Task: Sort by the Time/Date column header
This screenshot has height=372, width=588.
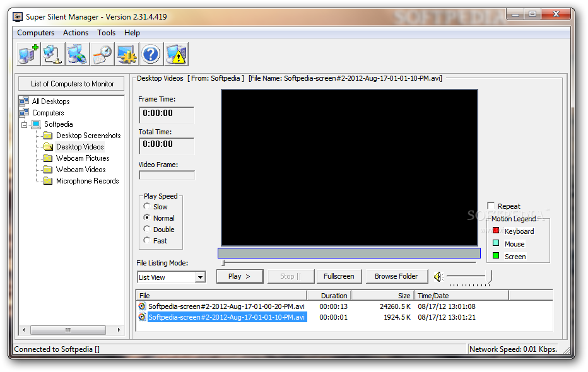Action: [x=461, y=296]
